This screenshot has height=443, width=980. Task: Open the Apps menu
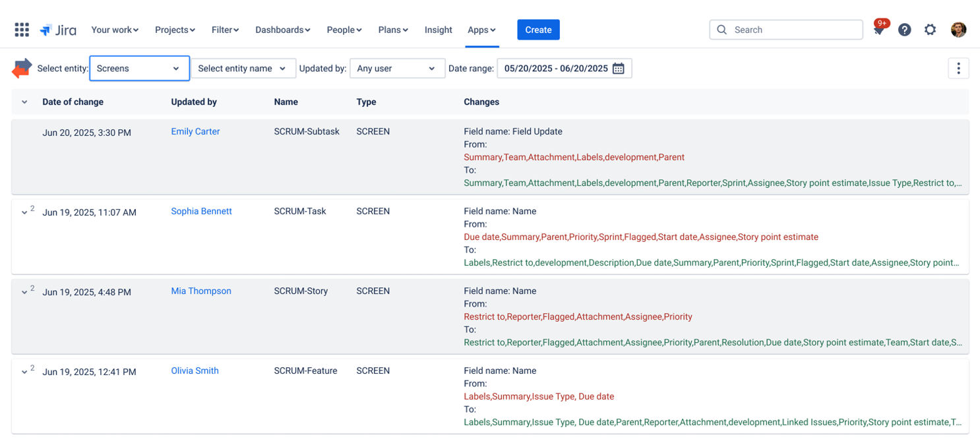[x=482, y=30]
